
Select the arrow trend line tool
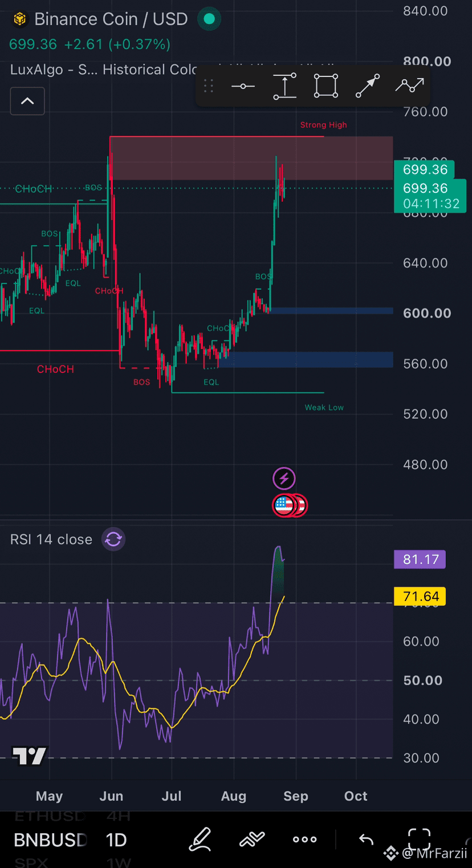pyautogui.click(x=368, y=86)
